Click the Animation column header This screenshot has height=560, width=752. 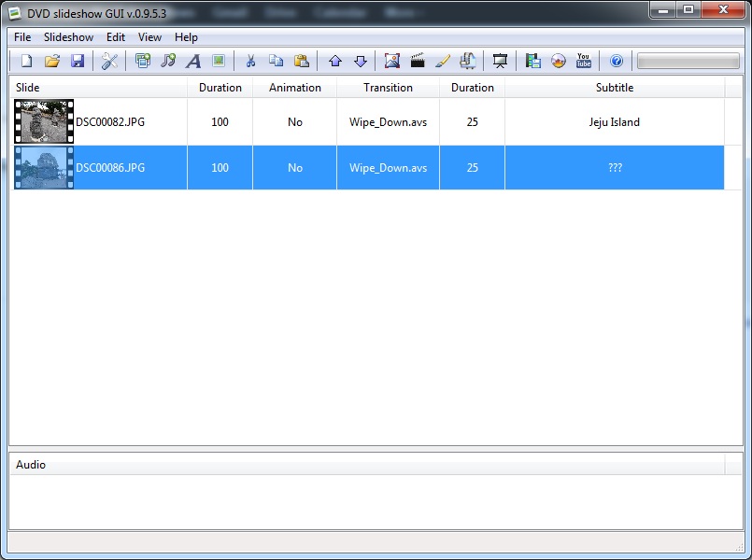coord(295,87)
